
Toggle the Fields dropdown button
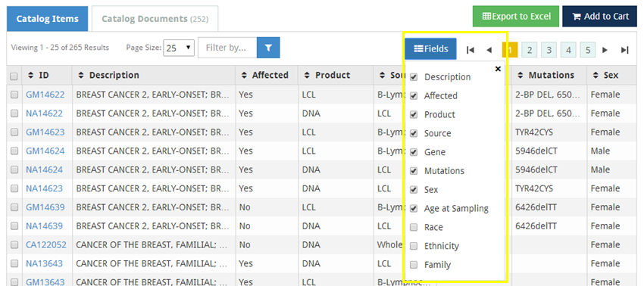(x=430, y=49)
